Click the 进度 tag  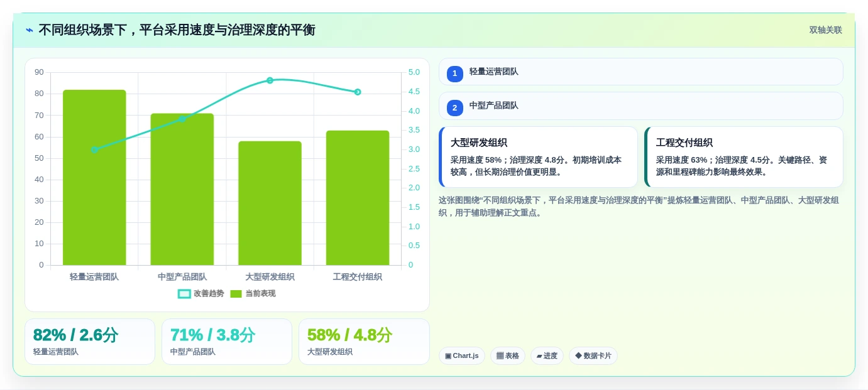(x=547, y=355)
